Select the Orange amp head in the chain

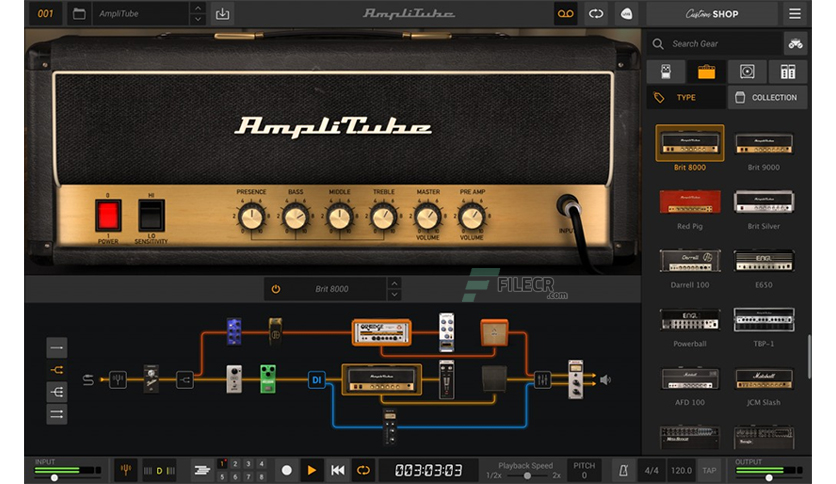coord(382,333)
